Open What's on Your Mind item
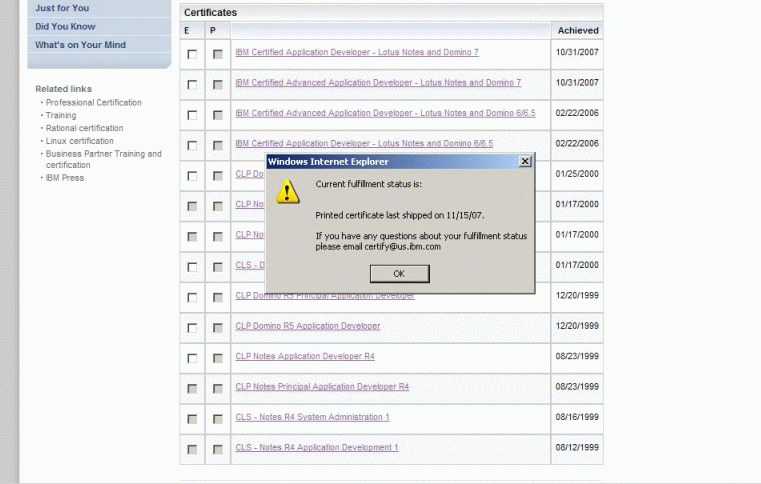The height and width of the screenshot is (484, 761). [80, 45]
